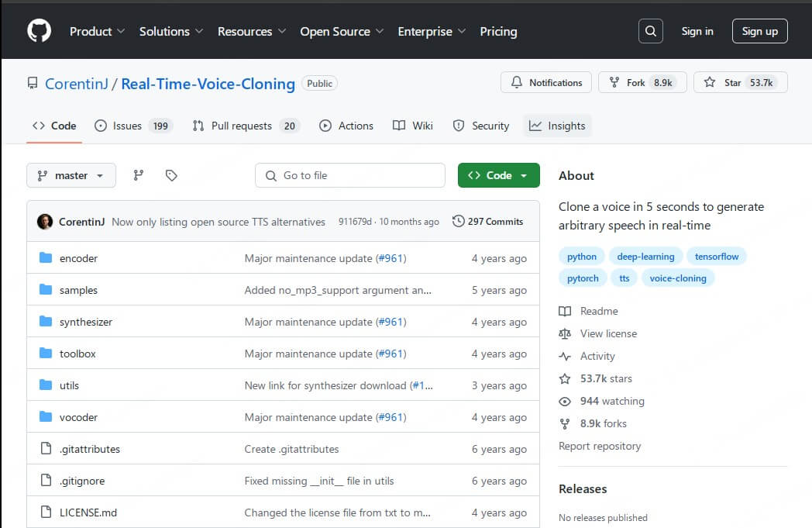Click the pulse icon next to Activity

coord(565,357)
